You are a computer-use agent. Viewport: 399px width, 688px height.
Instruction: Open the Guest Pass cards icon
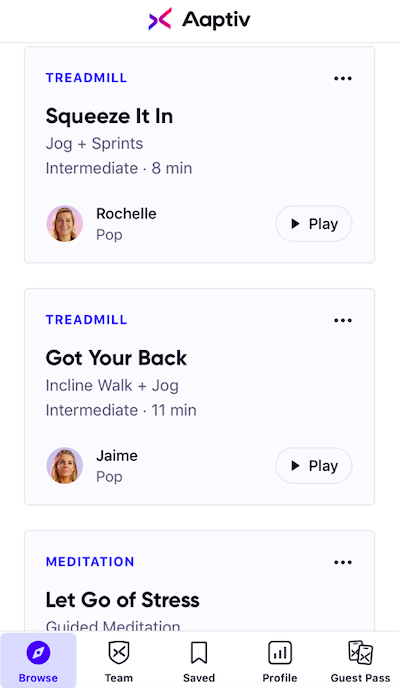(x=360, y=652)
